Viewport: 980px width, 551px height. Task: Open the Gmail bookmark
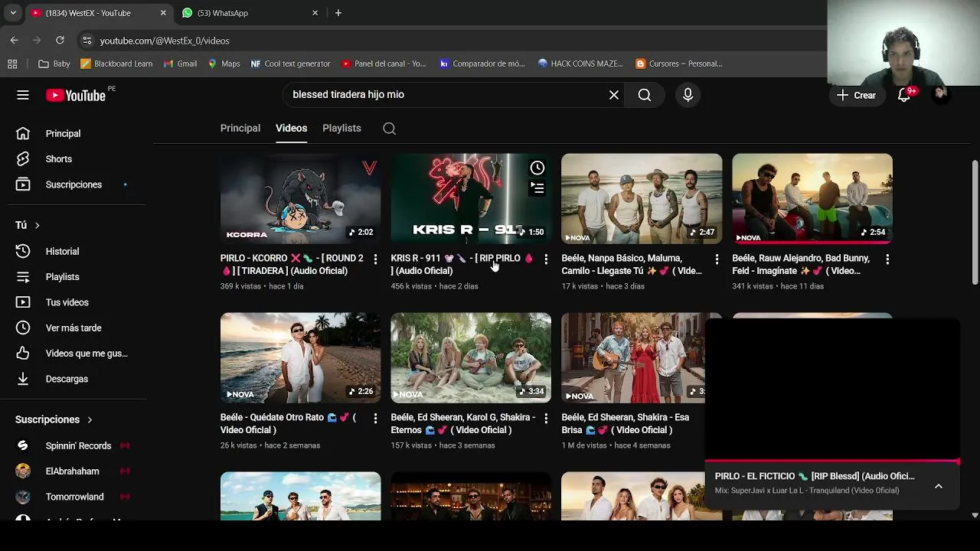click(181, 64)
